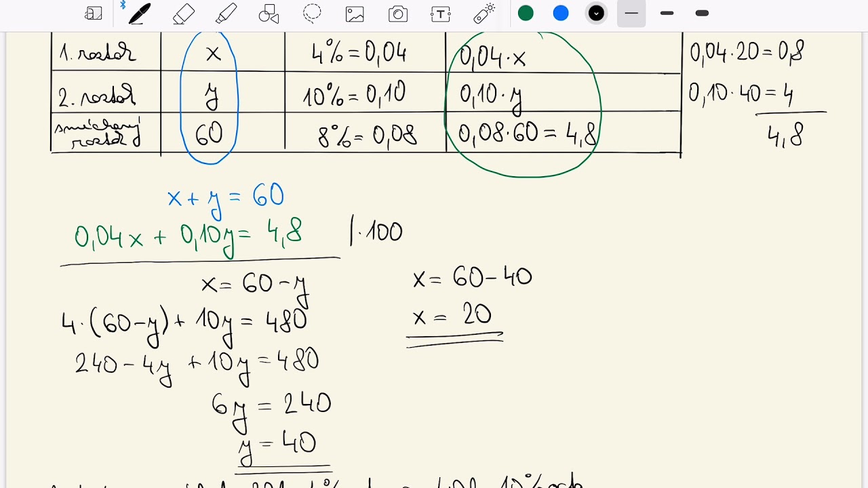Select the Lasso selection tool
The height and width of the screenshot is (488, 868).
tap(312, 14)
